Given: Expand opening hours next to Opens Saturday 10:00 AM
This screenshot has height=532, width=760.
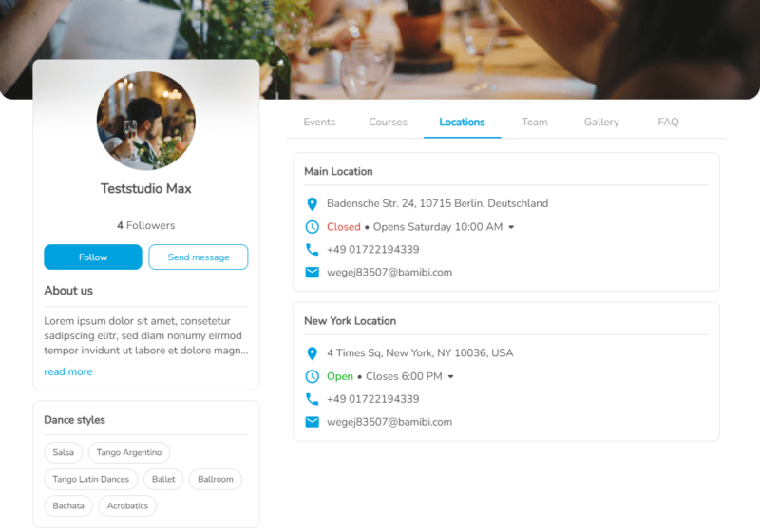Looking at the screenshot, I should coord(511,227).
